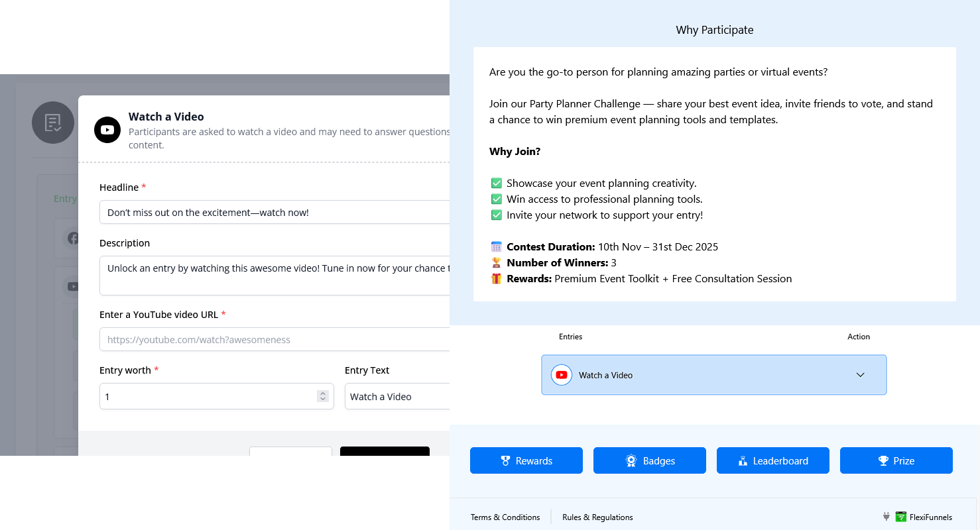
Task: Click the Description text area
Action: [x=275, y=276]
